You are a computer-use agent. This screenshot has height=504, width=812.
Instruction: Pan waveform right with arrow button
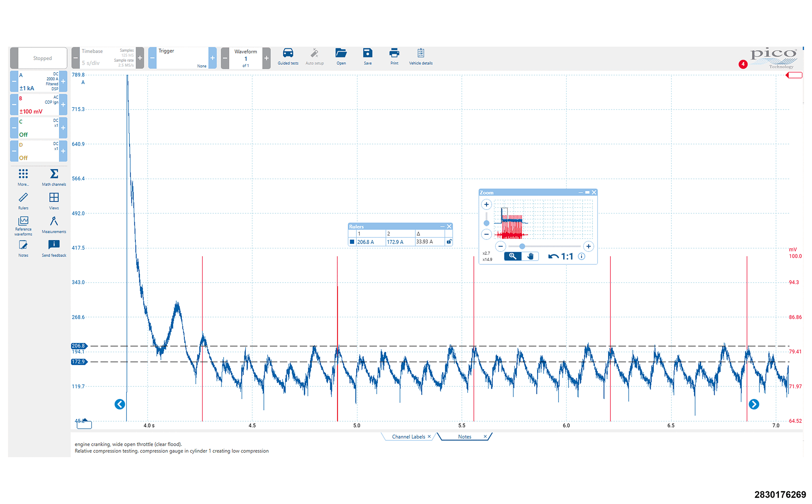tap(753, 404)
